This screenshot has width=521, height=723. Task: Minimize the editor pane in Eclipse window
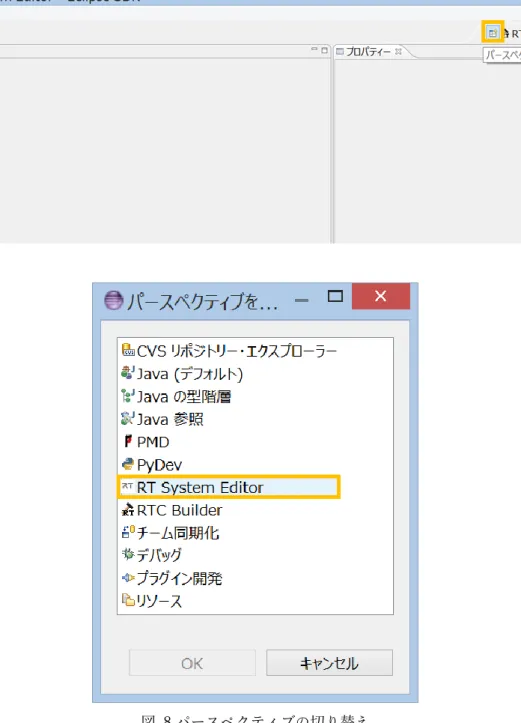[314, 49]
